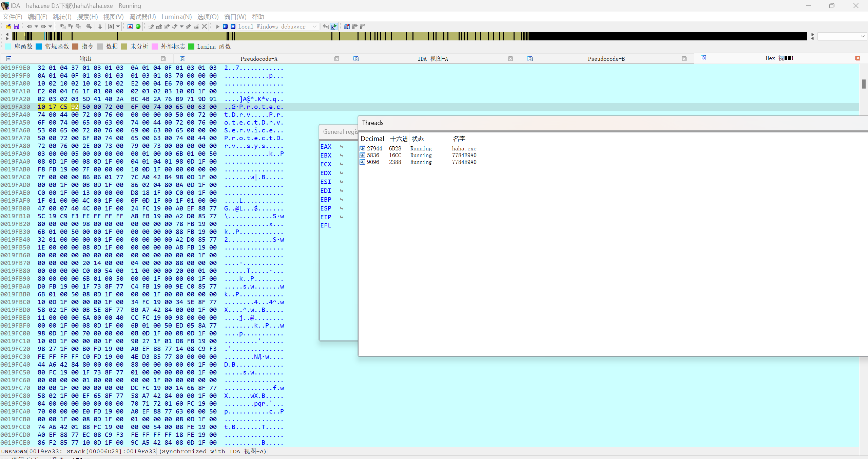Click the 名字 column header in Threads
Viewport: 868px width, 459px height.
(459, 139)
